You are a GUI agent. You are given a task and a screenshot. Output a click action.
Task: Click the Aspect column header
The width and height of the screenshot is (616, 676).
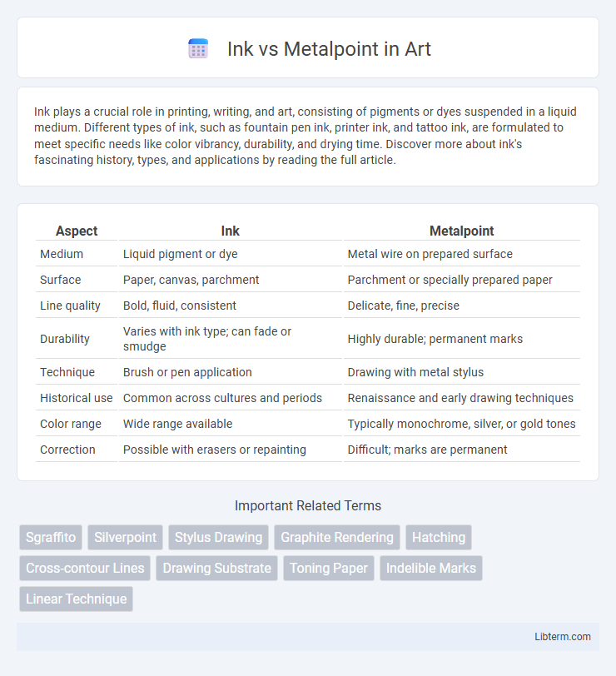[x=77, y=231]
